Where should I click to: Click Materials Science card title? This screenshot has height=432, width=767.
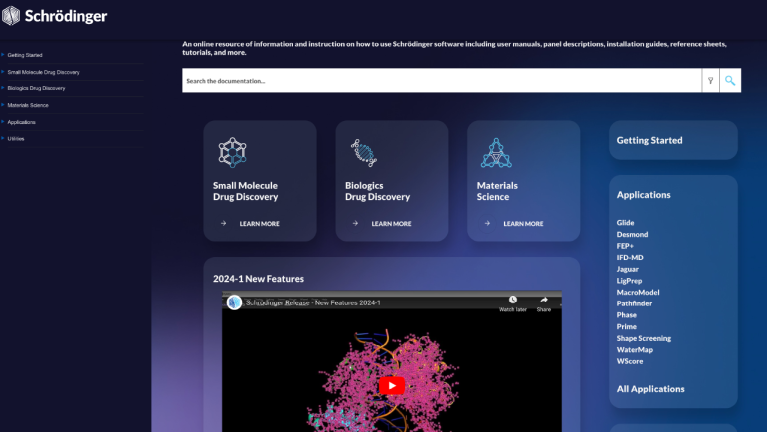(497, 191)
